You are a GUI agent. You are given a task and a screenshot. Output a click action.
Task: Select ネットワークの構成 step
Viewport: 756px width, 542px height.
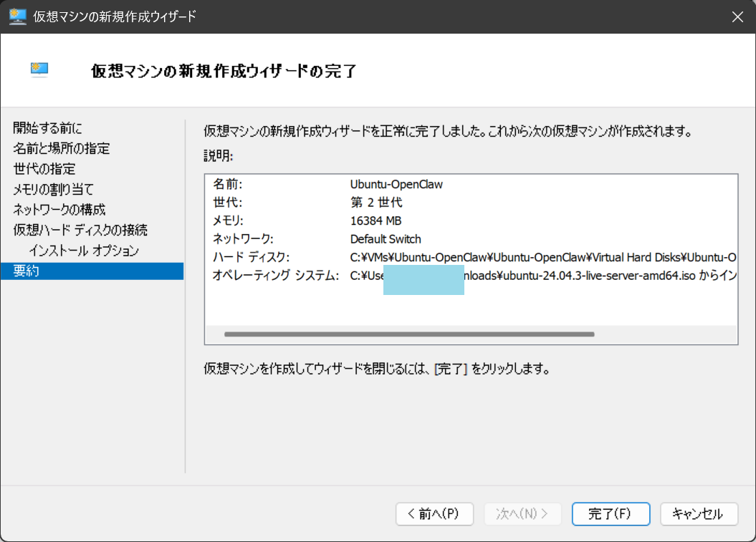[59, 210]
